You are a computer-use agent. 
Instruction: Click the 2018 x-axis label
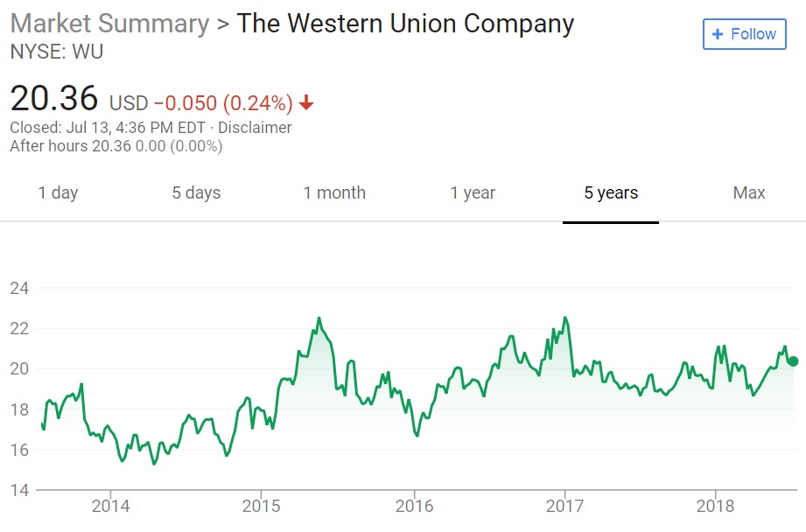(x=716, y=507)
